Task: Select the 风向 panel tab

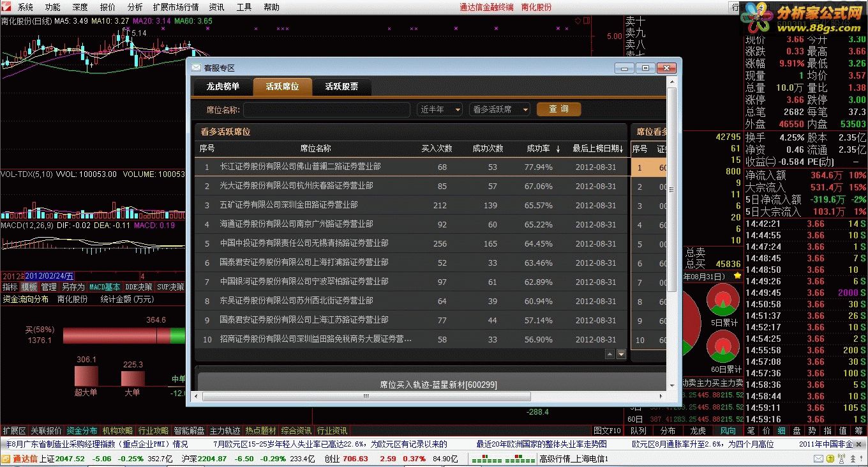Action: [x=728, y=431]
